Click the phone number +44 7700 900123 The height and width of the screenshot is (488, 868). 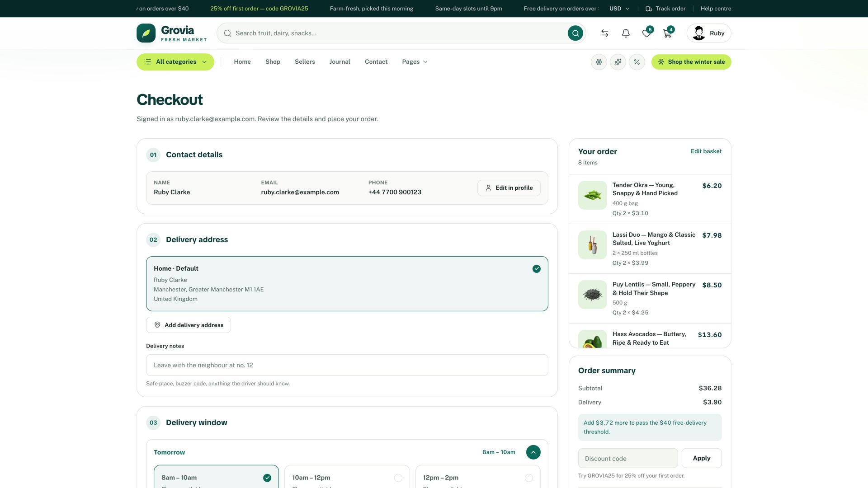click(395, 192)
